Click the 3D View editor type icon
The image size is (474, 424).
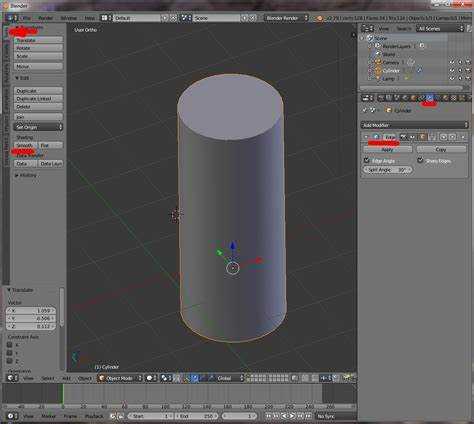tap(13, 378)
